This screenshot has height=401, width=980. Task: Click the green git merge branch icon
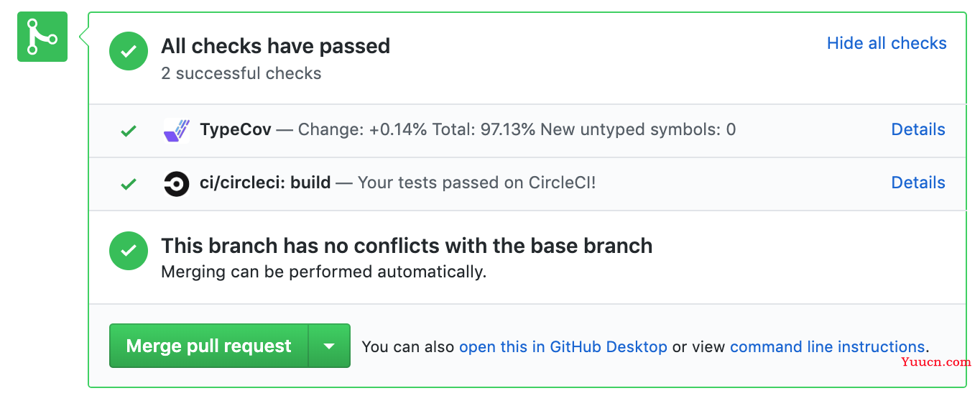pyautogui.click(x=42, y=37)
